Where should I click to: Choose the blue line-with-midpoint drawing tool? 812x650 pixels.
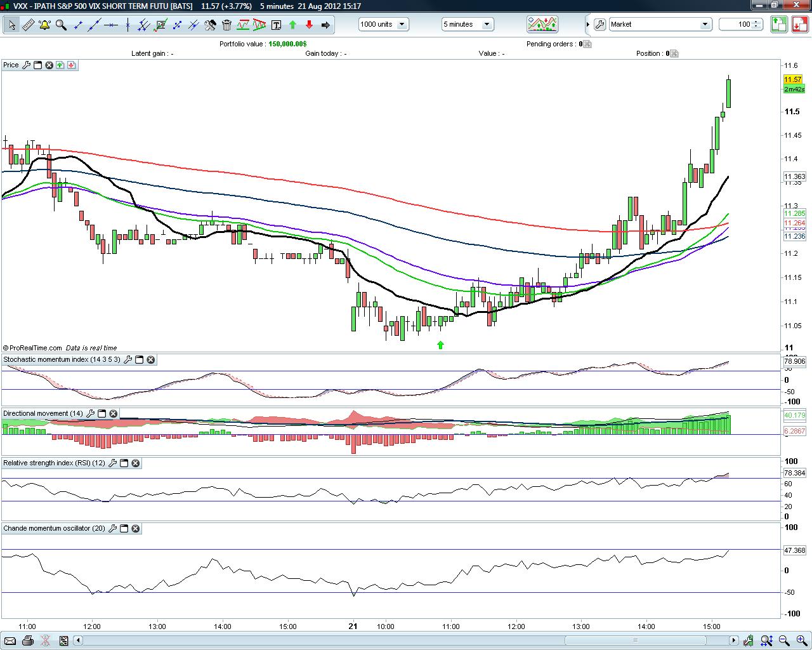coord(193,25)
